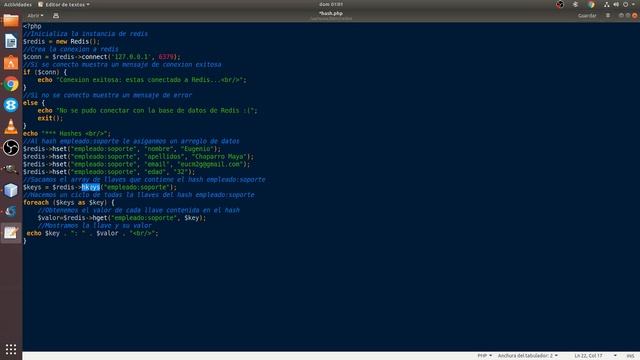
Task: Open the clock calendar in top bar
Action: 331,4
